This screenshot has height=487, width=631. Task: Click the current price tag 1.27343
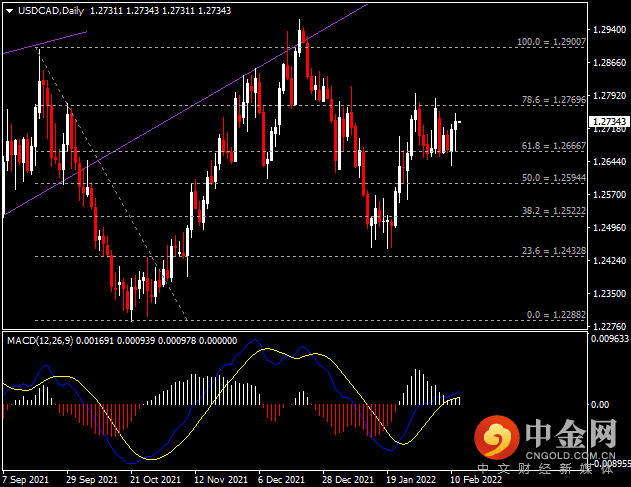[x=608, y=121]
